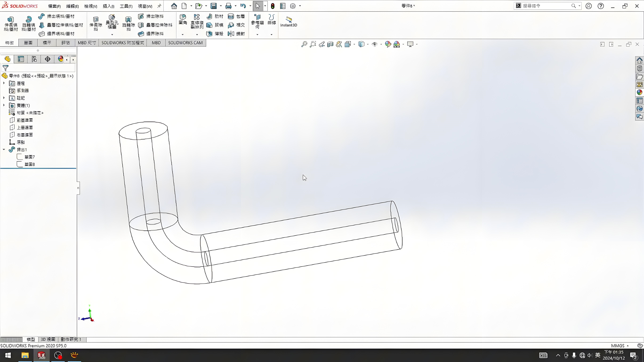644x362 pixels.
Task: Click the Edit Appearance color ball icon
Action: tap(388, 44)
